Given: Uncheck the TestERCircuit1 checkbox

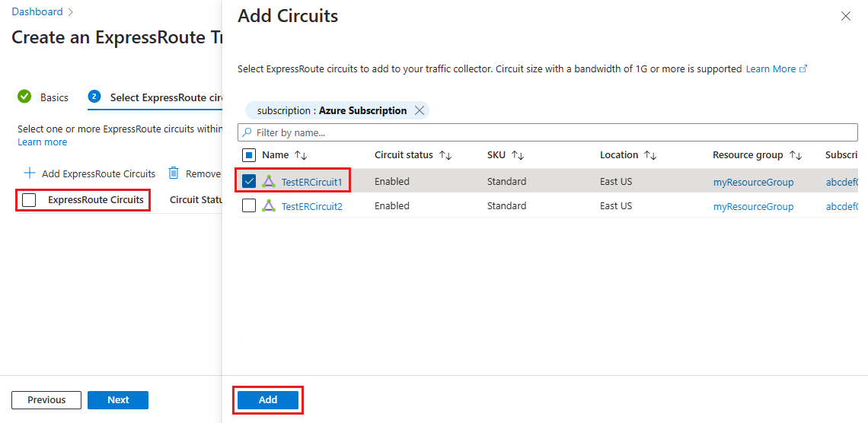Looking at the screenshot, I should [249, 181].
